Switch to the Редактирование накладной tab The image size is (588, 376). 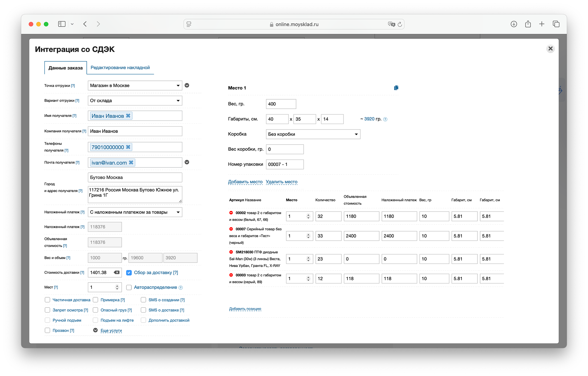(x=120, y=68)
